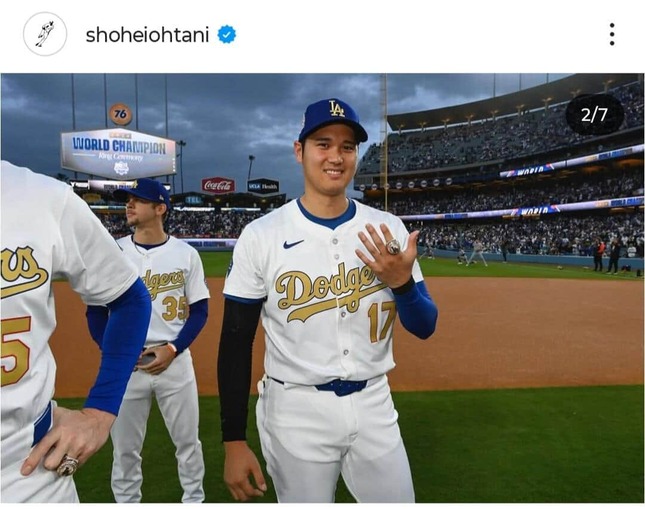Click the World Champion Ring Ceremony sign
Image resolution: width=645 pixels, height=509 pixels.
pos(119,154)
